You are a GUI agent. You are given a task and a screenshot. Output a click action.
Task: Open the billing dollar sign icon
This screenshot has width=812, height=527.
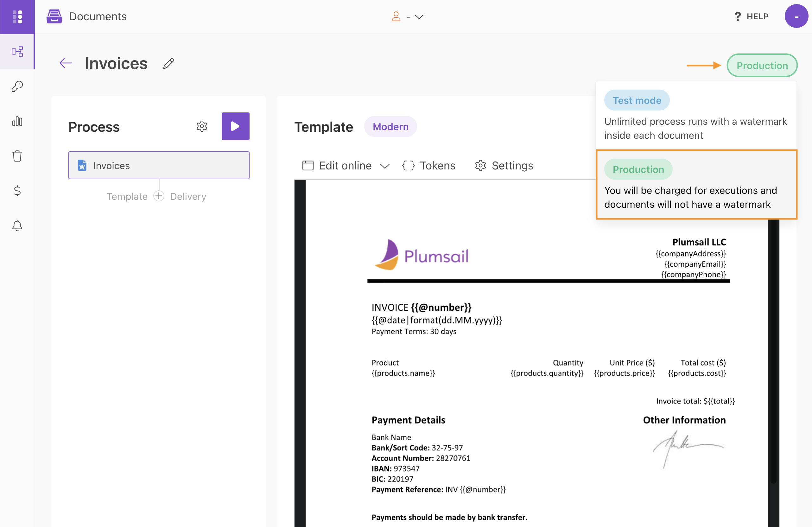17,191
